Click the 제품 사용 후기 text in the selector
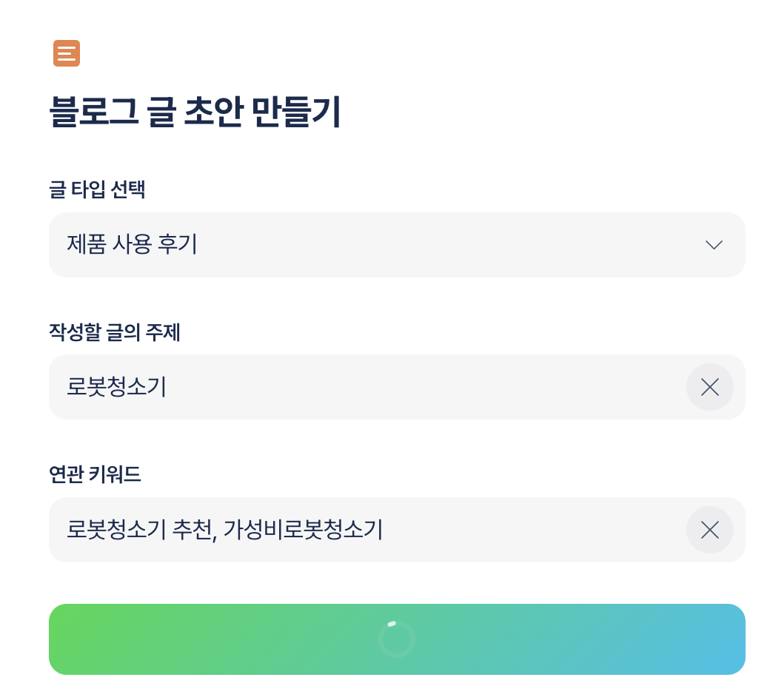The width and height of the screenshot is (770, 700). pyautogui.click(x=132, y=245)
